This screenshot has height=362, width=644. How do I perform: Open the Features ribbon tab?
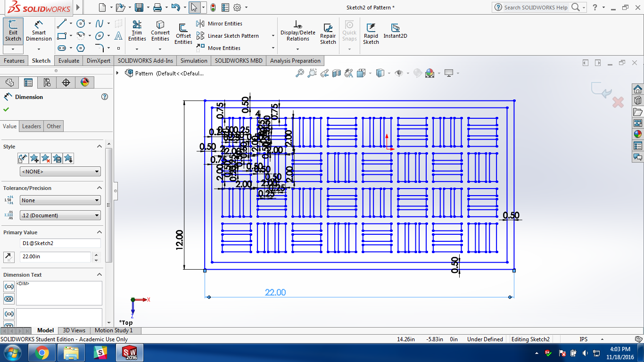point(14,61)
